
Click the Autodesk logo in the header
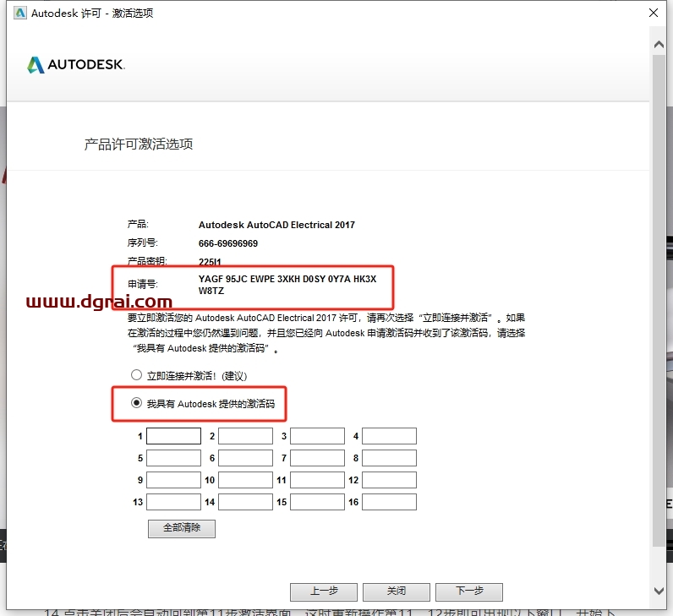click(x=76, y=65)
